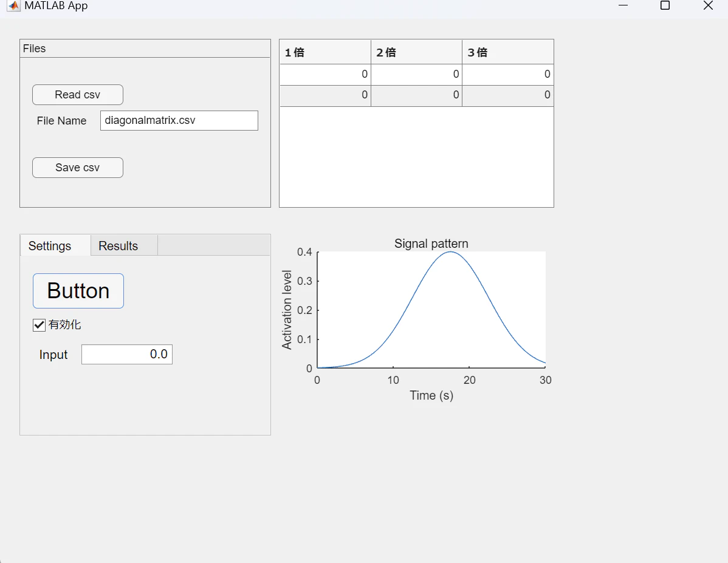Click the Signal pattern plot title
Screen dimensions: 728x563
pos(431,244)
